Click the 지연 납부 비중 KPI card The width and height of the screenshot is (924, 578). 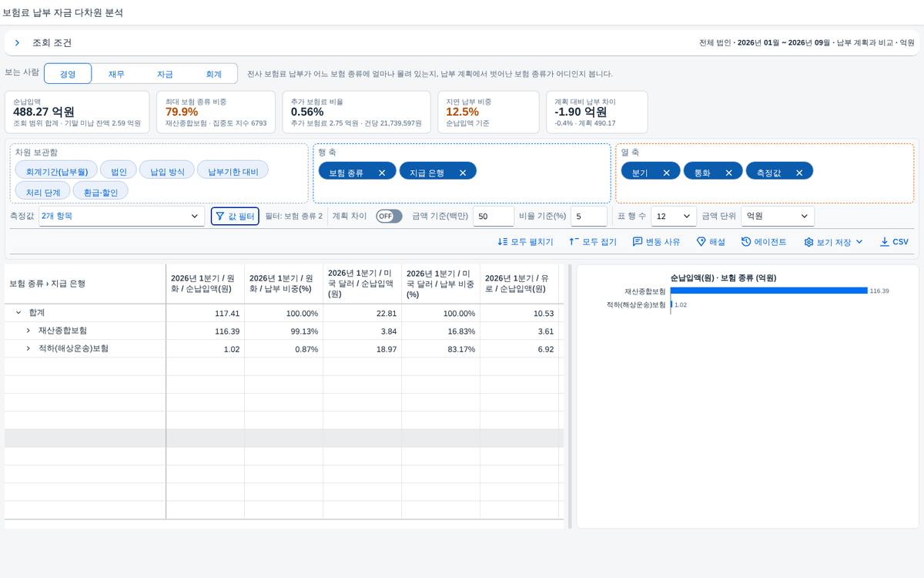(487, 112)
